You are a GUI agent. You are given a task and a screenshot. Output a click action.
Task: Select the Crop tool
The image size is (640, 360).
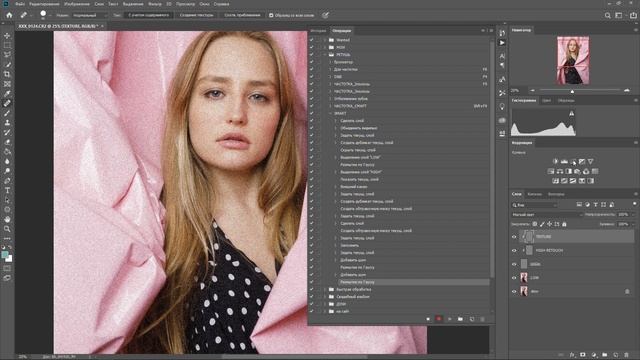[x=7, y=74]
